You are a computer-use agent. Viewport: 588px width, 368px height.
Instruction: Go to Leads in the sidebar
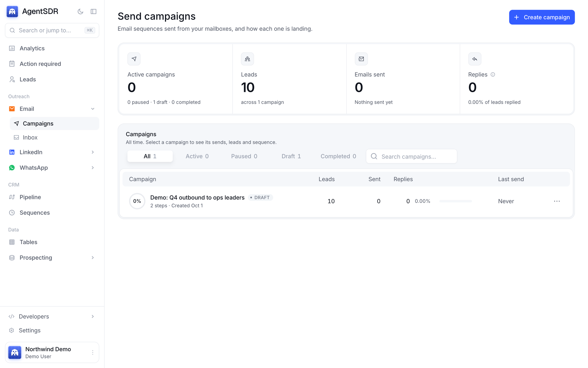[52, 79]
